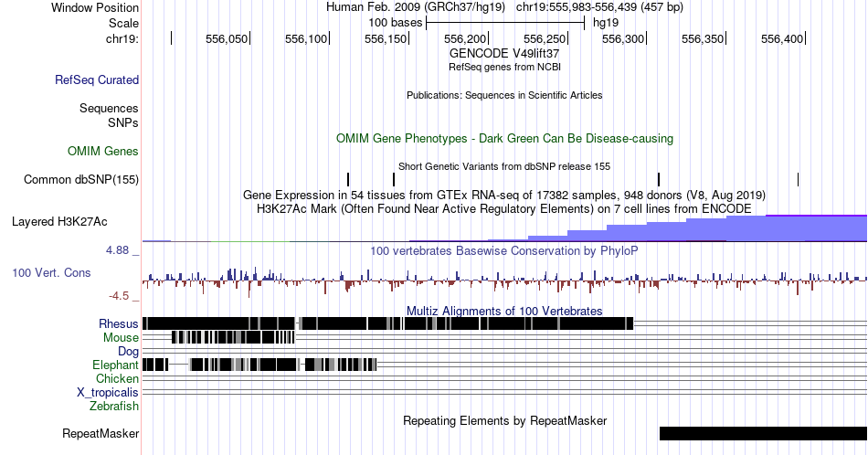This screenshot has height=455, width=868.
Task: Click the 556,050 ruler position
Action: pyautogui.click(x=227, y=38)
